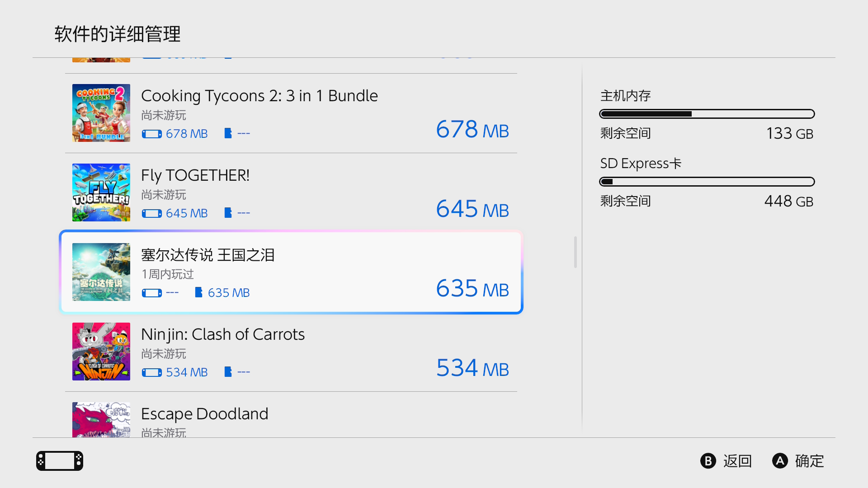Click the 塞尔达传说 王国之泪 game thumbnail
Viewport: 868px width, 488px height.
click(101, 272)
